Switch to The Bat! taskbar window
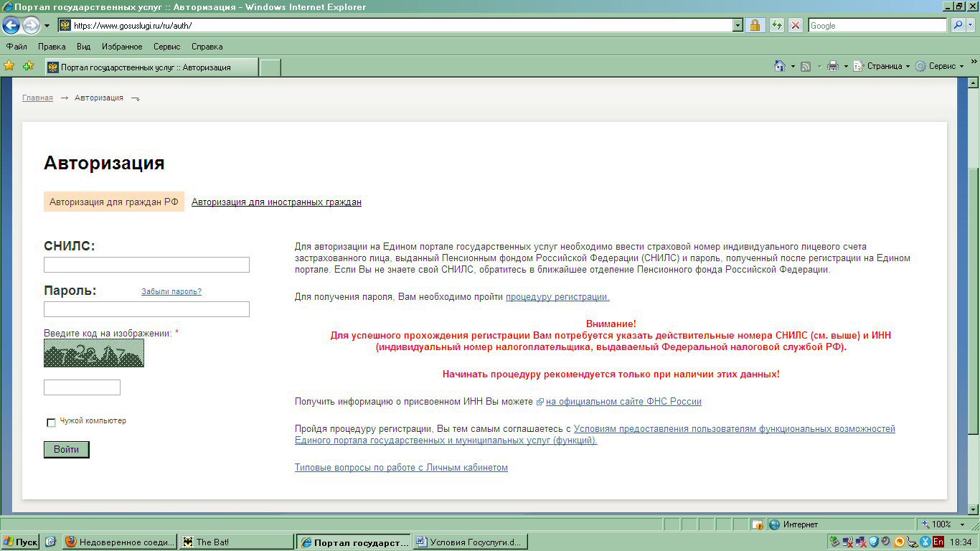Image resolution: width=980 pixels, height=551 pixels. (236, 542)
